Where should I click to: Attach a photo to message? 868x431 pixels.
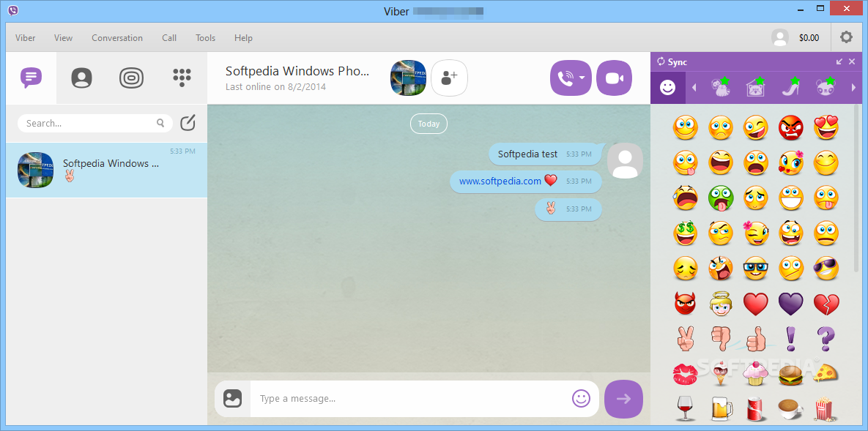click(232, 398)
